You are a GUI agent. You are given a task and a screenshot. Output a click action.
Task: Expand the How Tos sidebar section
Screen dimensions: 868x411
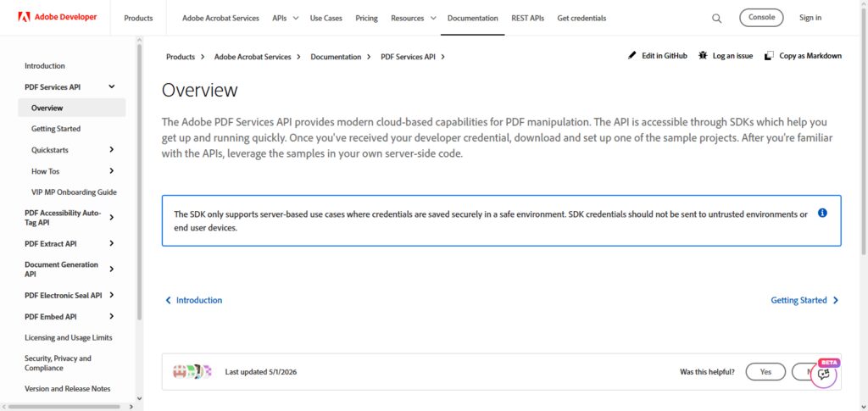[x=112, y=171]
